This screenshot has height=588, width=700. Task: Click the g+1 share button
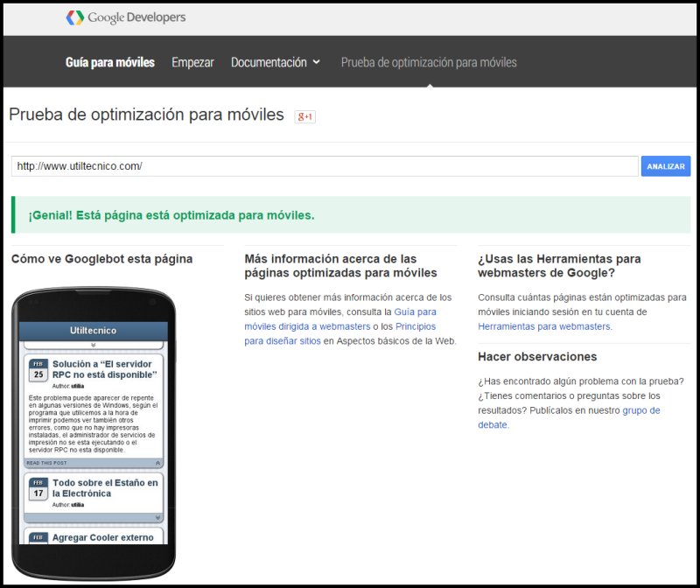click(x=304, y=116)
